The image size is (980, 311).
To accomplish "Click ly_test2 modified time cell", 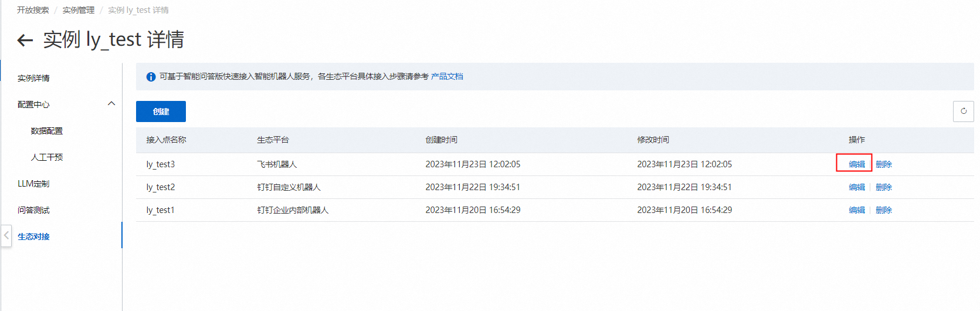I will (x=684, y=187).
